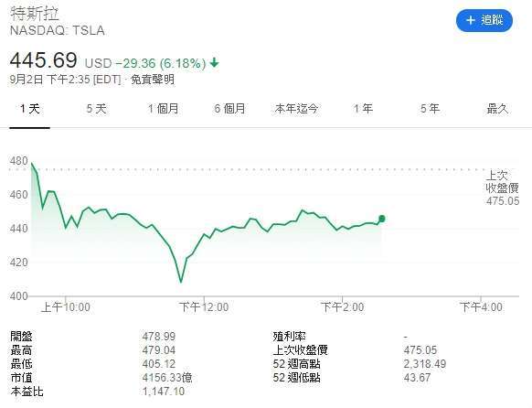The image size is (532, 408).
Task: Click the 上次收盤價 475.05 chart label
Action: click(x=502, y=188)
